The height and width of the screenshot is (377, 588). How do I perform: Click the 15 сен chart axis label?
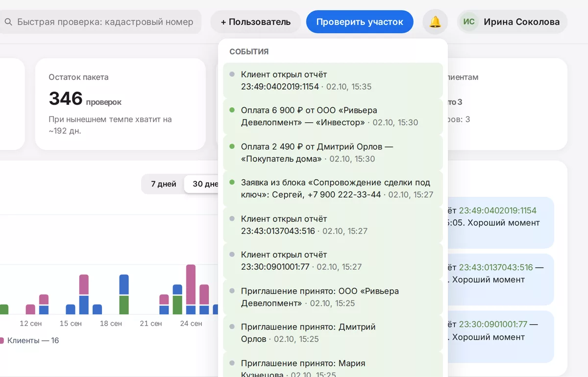click(x=71, y=324)
